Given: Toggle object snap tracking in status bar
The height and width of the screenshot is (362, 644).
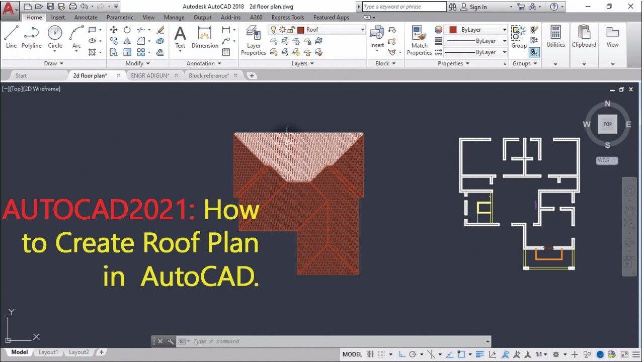Looking at the screenshot, I should coord(450,354).
